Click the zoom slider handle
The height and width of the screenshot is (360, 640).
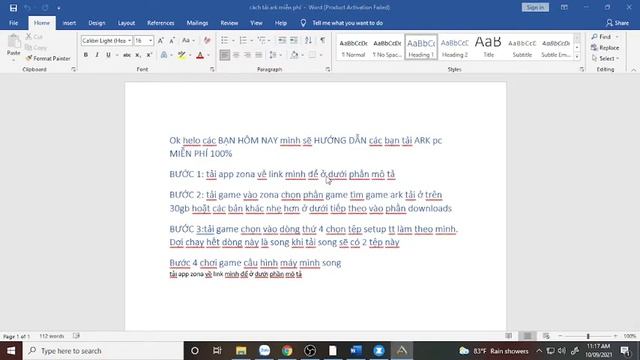click(x=588, y=336)
